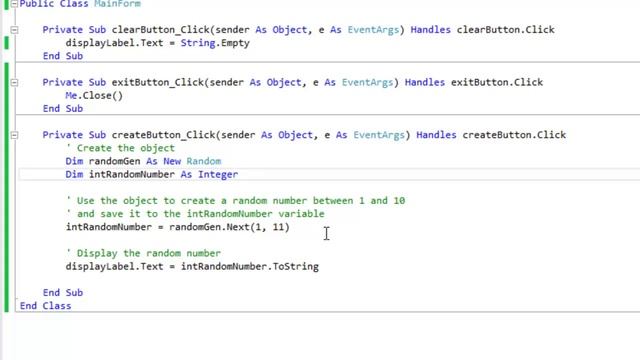Collapse the exitButton_Click sub outline
The width and height of the screenshot is (640, 360).
[14, 82]
